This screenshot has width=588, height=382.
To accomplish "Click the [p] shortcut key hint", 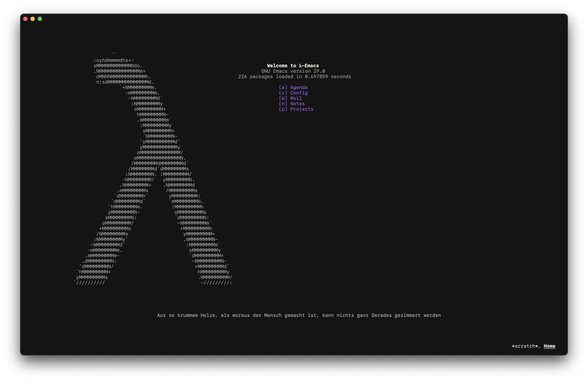I will point(283,109).
